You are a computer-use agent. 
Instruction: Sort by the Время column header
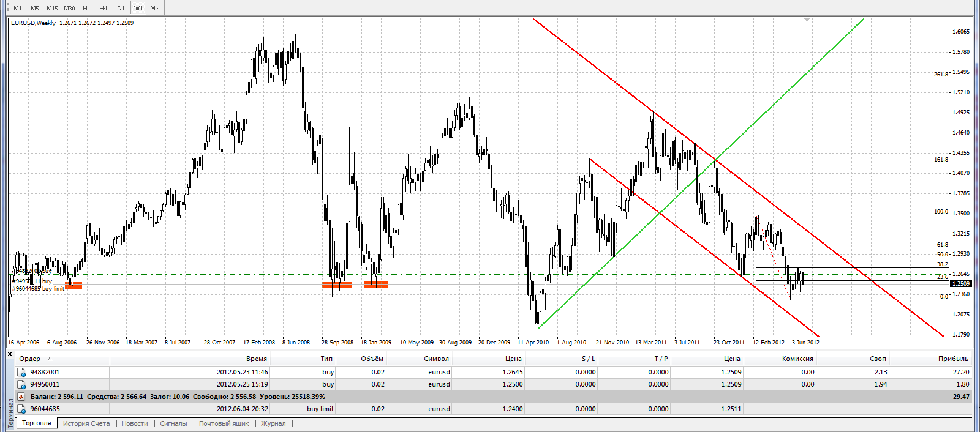click(257, 359)
